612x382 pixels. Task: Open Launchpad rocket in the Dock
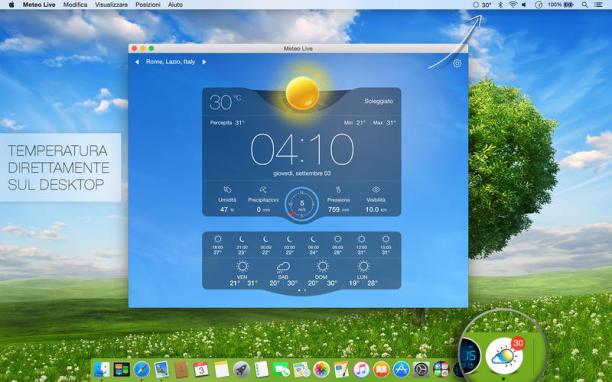[x=241, y=369]
